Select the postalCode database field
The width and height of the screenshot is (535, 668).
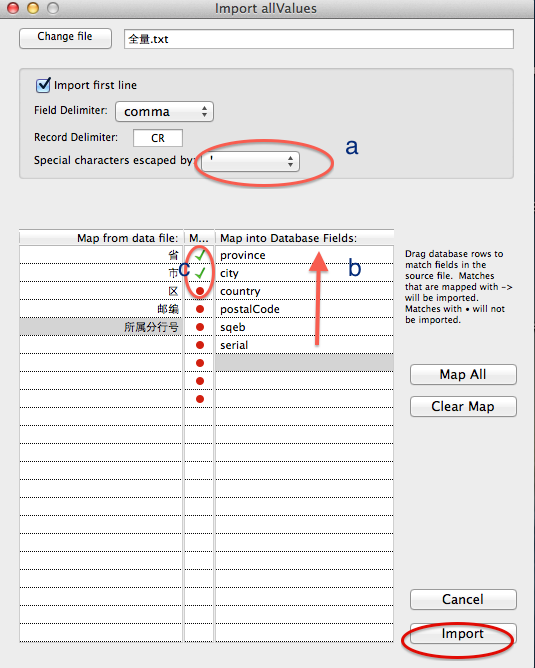tap(305, 308)
